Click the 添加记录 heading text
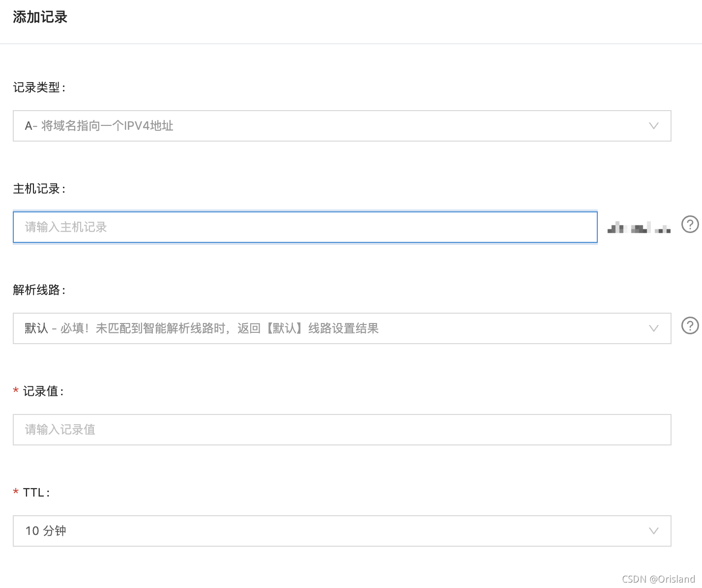702x588 pixels. 40,17
